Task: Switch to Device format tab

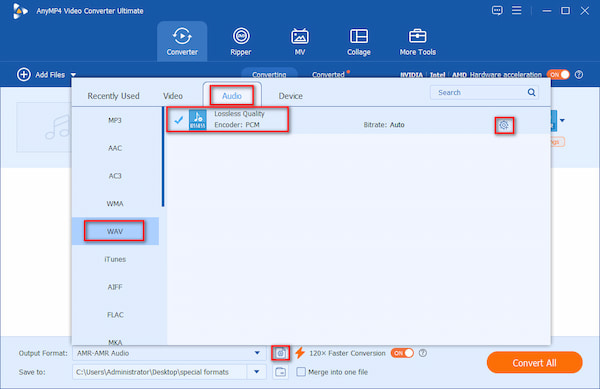Action: tap(290, 96)
